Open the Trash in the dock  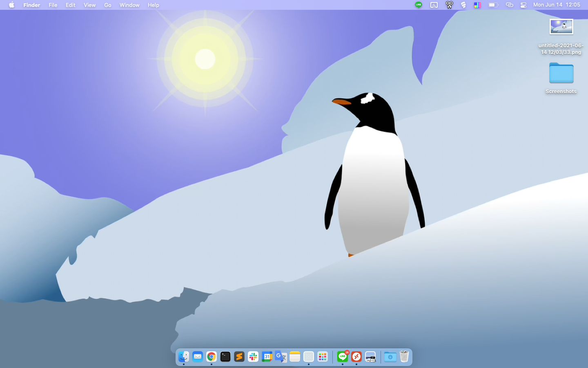click(404, 357)
